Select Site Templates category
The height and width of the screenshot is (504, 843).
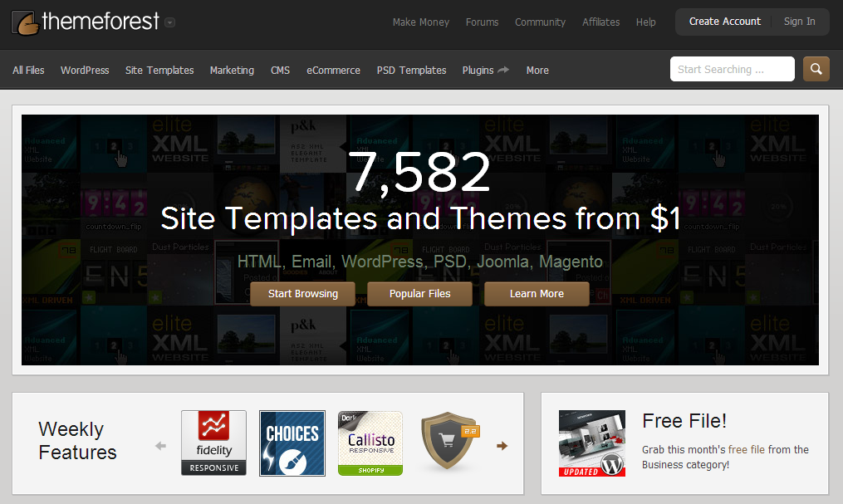coord(159,71)
